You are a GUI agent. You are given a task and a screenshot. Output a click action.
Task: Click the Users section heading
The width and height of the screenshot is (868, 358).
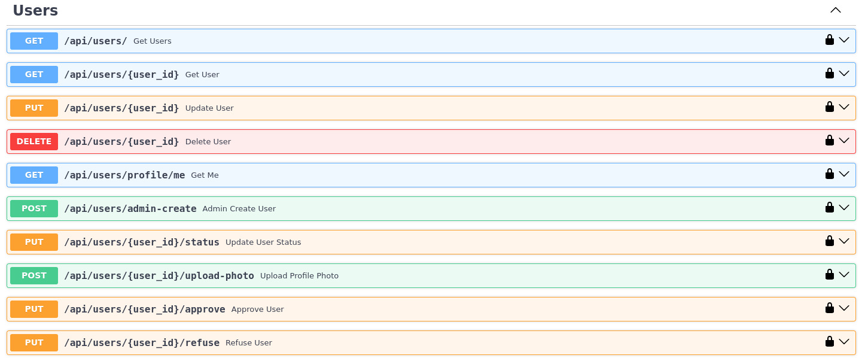[x=35, y=10]
